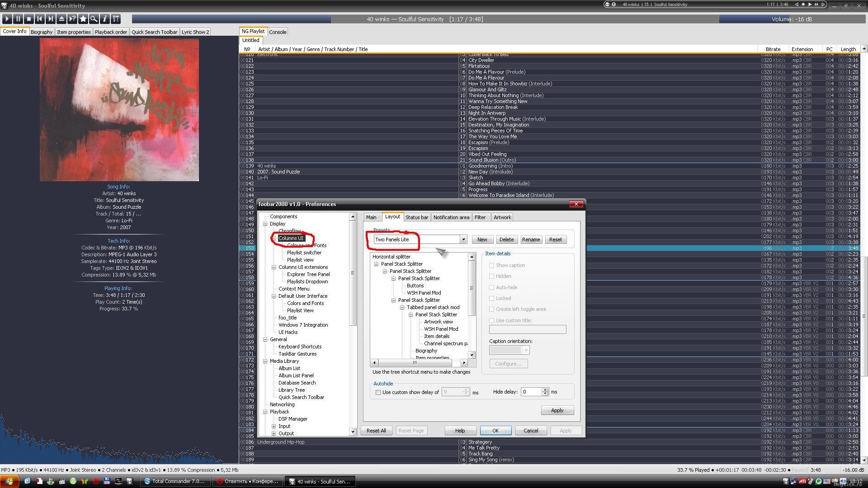
Task: Collapse Default User Interface node
Action: coord(274,296)
